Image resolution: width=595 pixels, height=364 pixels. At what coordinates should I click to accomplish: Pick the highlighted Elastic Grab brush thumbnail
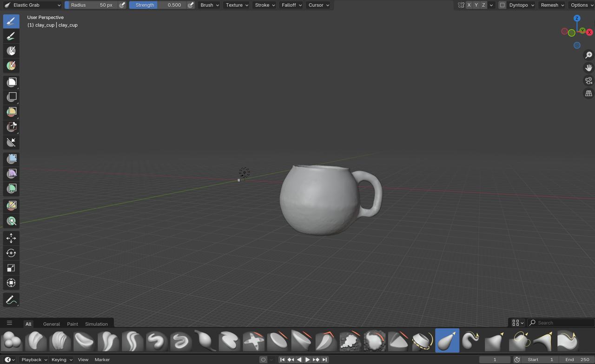(447, 341)
